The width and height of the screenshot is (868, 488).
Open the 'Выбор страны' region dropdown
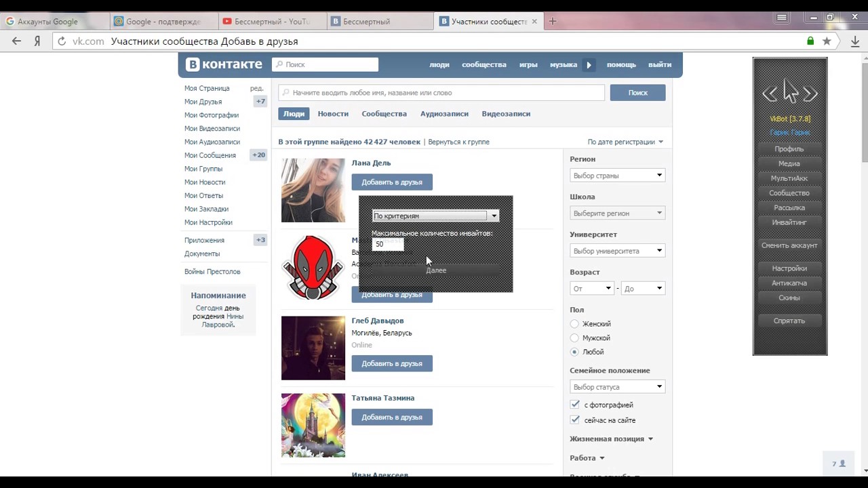click(617, 176)
